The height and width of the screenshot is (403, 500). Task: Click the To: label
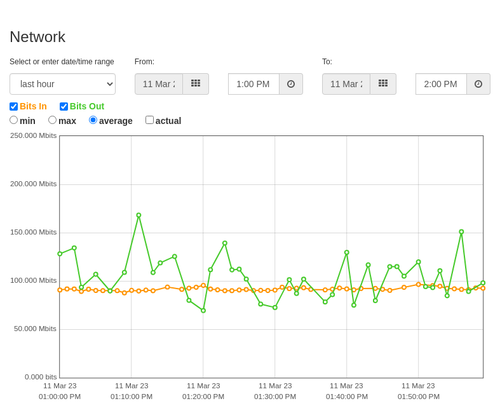click(327, 62)
